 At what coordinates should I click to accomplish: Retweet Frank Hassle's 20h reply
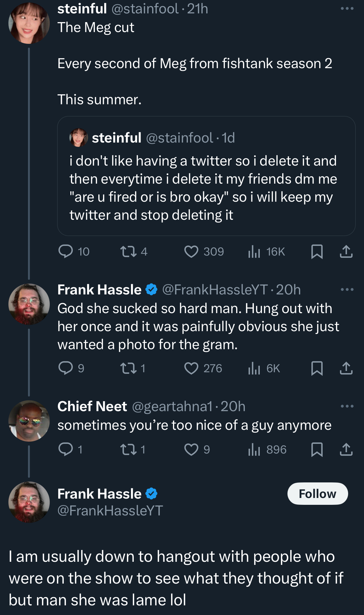[x=128, y=368]
